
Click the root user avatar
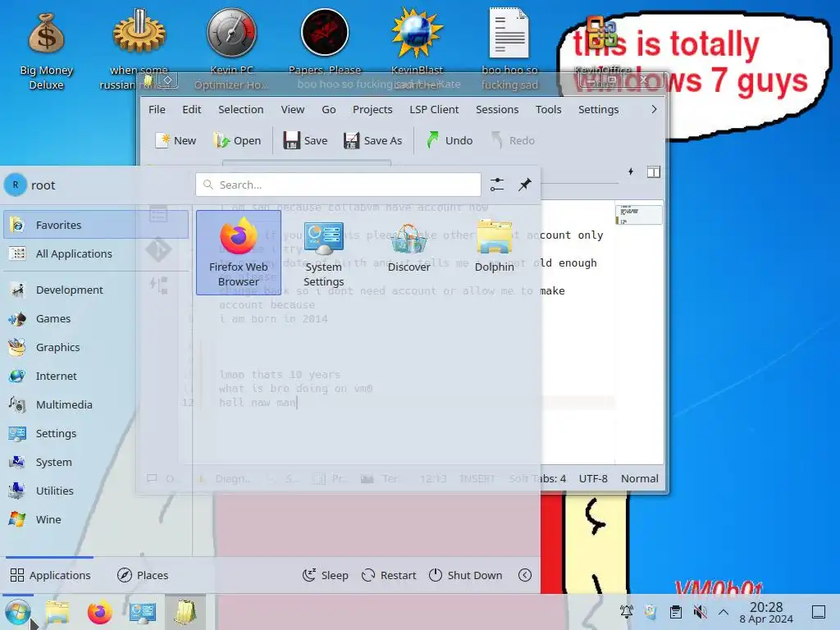(16, 185)
